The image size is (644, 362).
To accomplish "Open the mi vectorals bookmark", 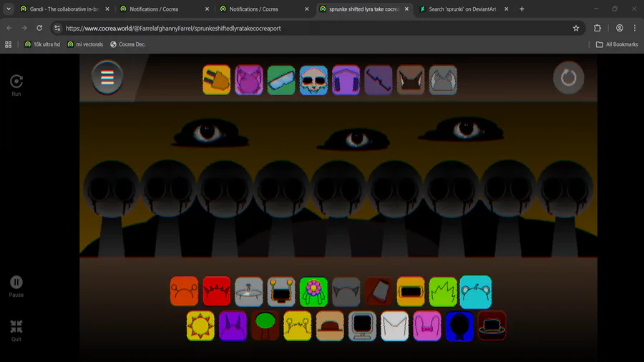I will coord(85,44).
